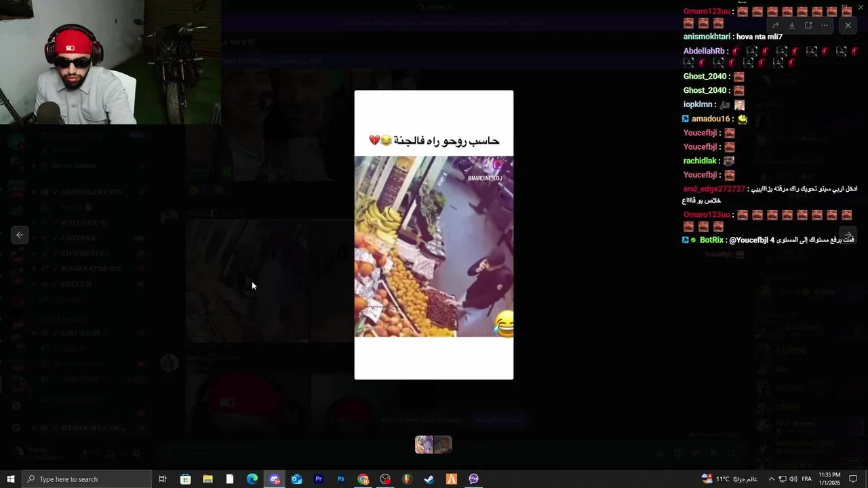Switch to Discord in the taskbar
This screenshot has width=868, height=488.
click(275, 479)
